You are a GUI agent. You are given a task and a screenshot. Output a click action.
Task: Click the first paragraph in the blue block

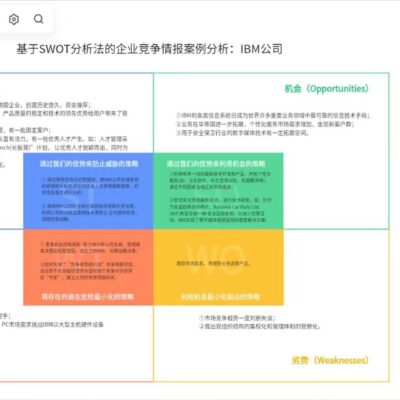(x=90, y=186)
